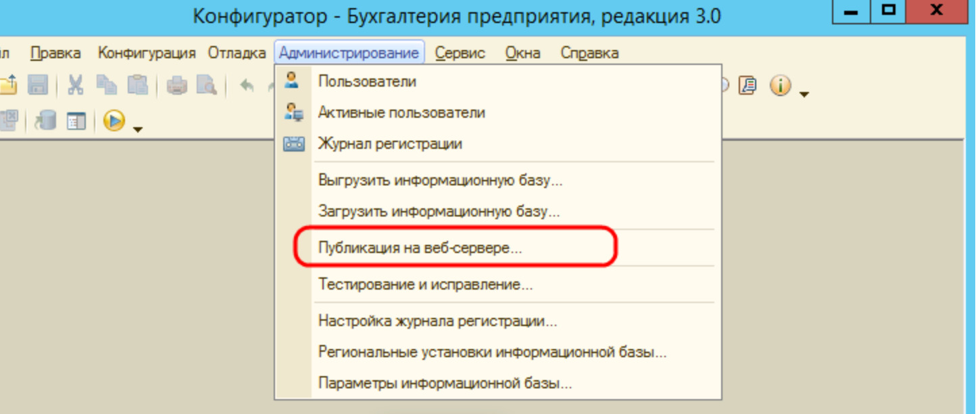Select Активные пользователи menu item

(x=498, y=112)
